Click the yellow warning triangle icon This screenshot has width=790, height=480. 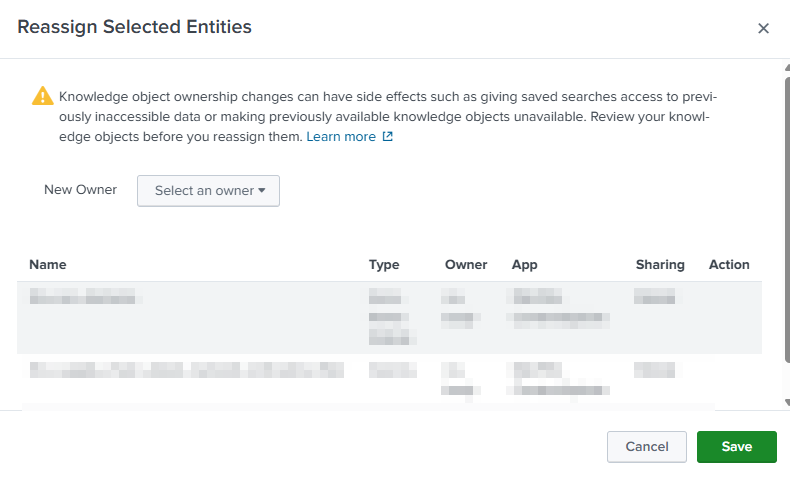(x=42, y=96)
